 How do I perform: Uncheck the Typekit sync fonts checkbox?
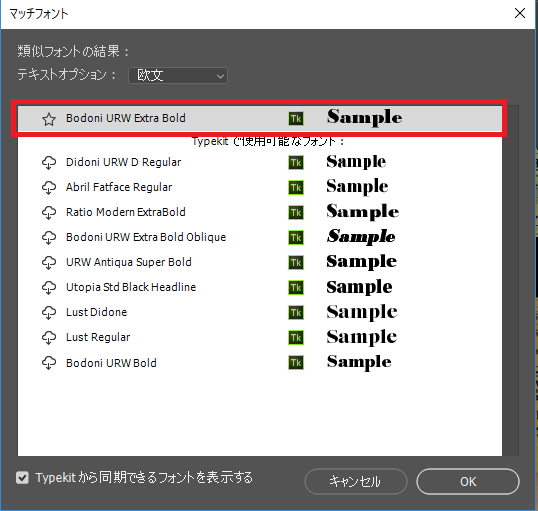pos(22,477)
